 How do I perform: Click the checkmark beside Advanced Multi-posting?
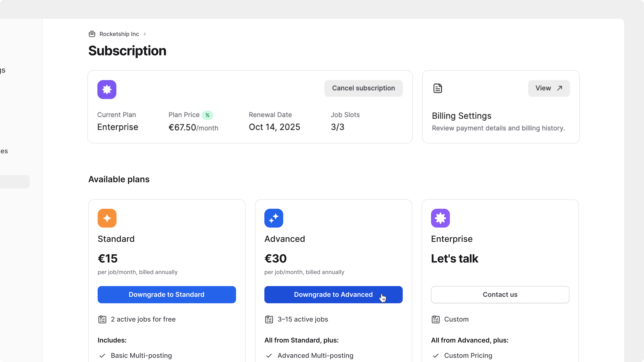point(269,356)
